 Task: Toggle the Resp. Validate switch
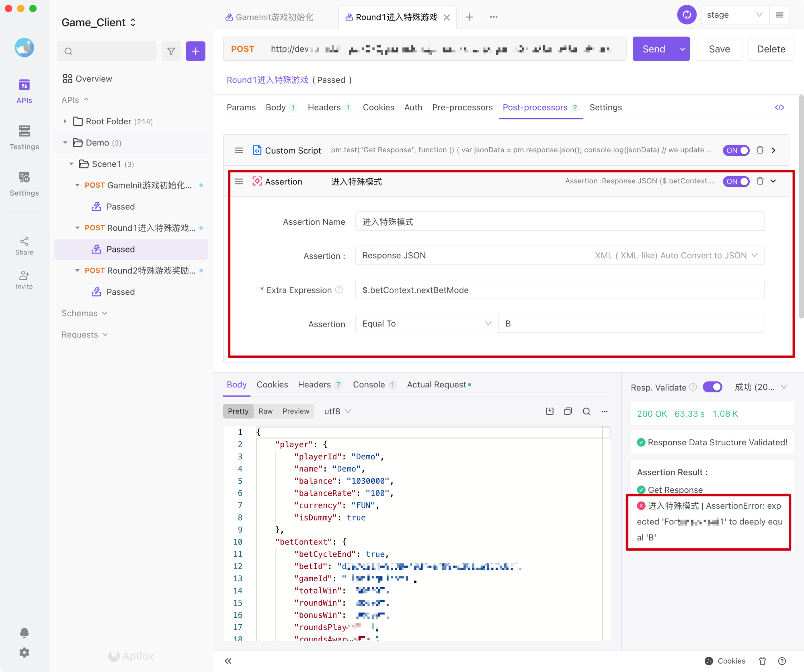coord(712,387)
